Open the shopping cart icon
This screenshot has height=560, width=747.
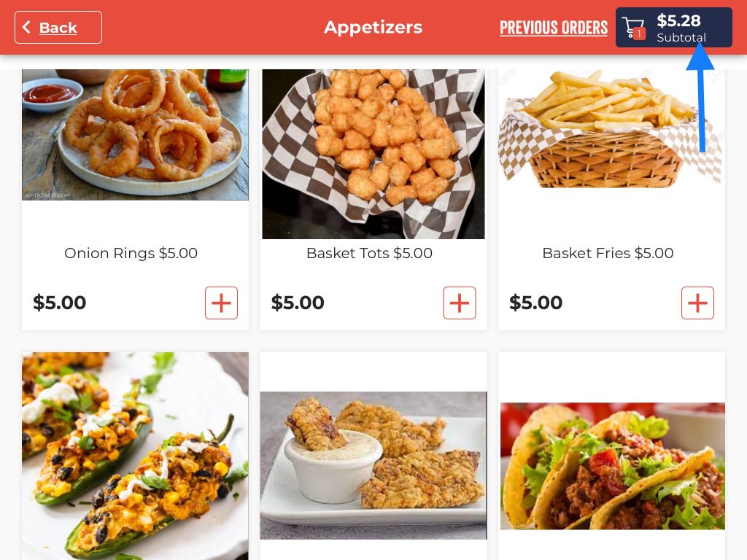click(x=632, y=28)
